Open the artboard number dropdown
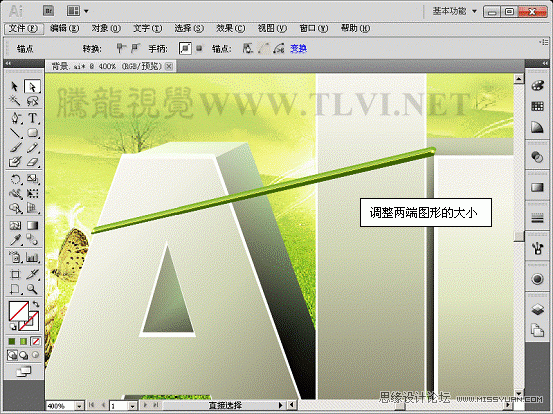Screen dimensions: 553x414 [x=132, y=406]
